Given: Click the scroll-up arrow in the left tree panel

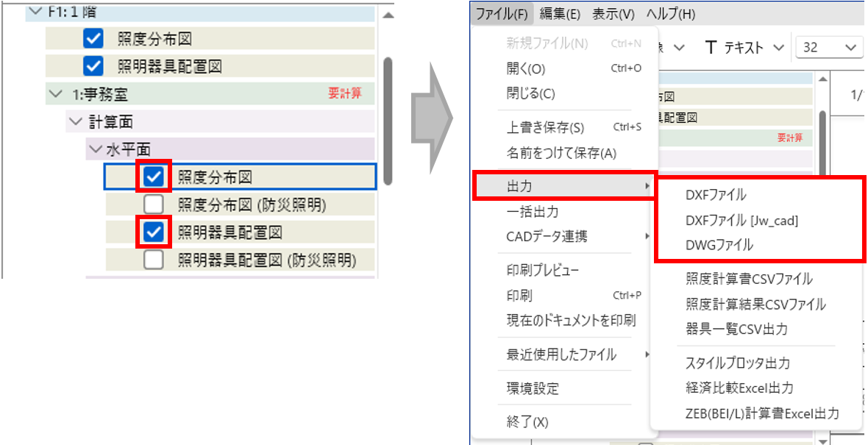Looking at the screenshot, I should pyautogui.click(x=388, y=15).
